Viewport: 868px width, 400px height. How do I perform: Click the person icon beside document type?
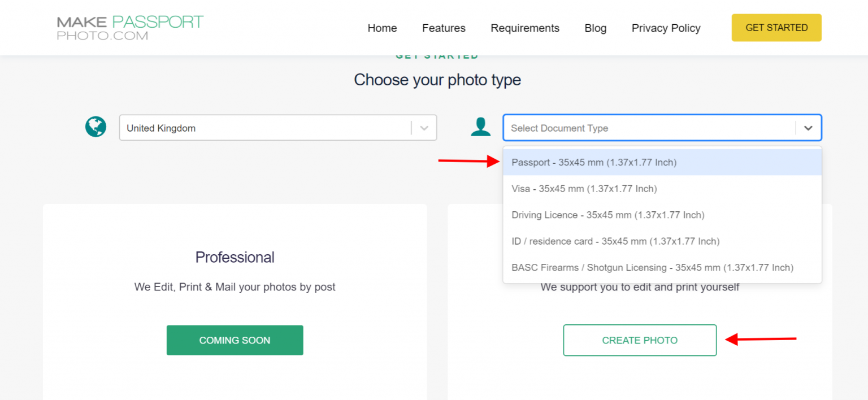[x=480, y=127]
